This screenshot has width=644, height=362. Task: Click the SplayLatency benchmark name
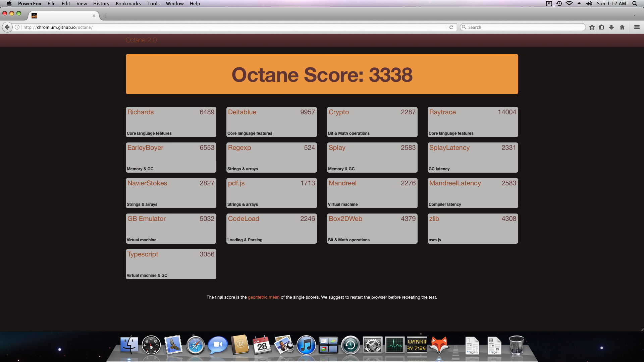click(x=449, y=148)
